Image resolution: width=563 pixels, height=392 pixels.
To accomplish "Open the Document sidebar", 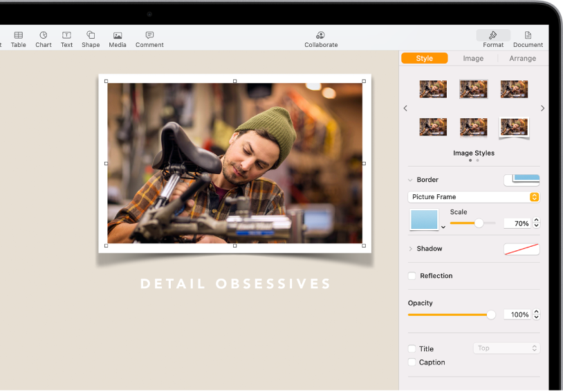I will [x=528, y=35].
